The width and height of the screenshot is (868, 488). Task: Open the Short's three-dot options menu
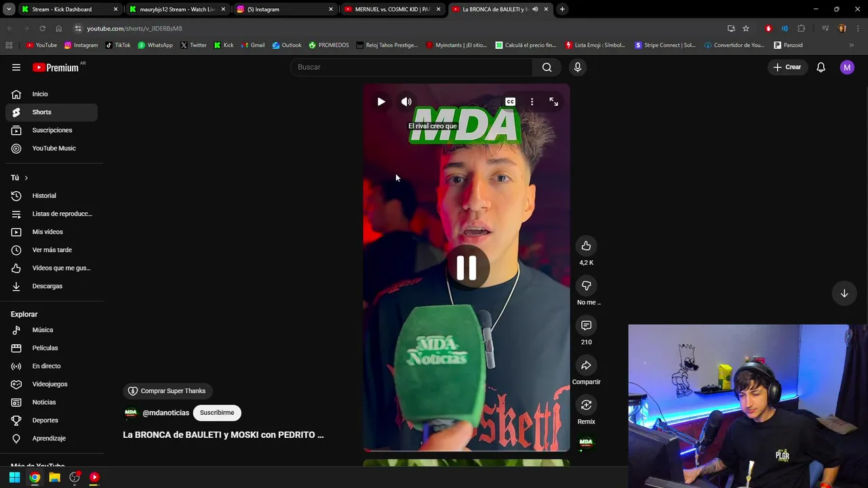[532, 102]
